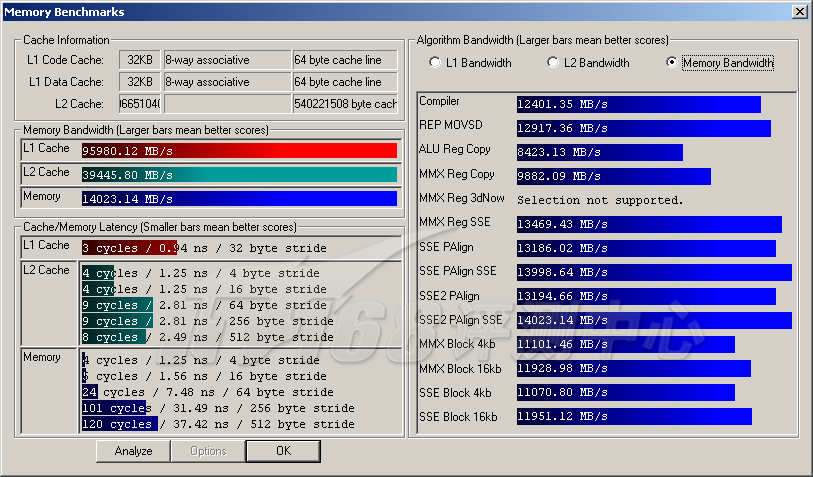Viewport: 813px width, 477px height.
Task: Click the L1 Data Cache 8-way associative field
Action: pyautogui.click(x=226, y=82)
